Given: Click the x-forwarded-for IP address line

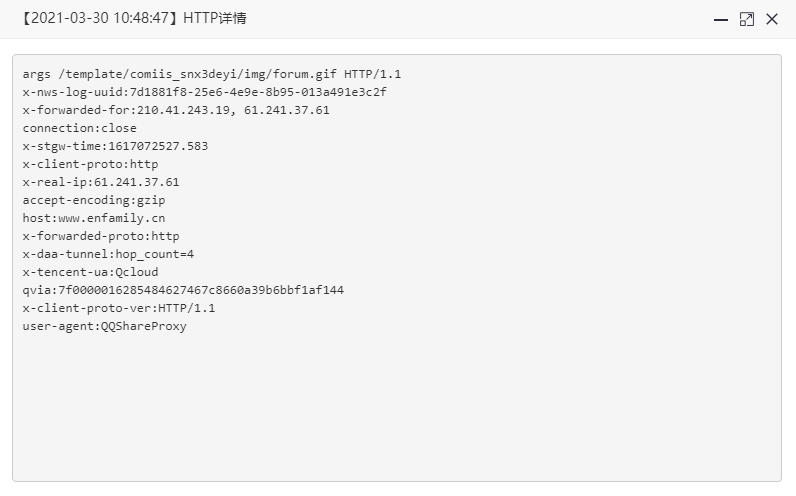Looking at the screenshot, I should click(176, 110).
